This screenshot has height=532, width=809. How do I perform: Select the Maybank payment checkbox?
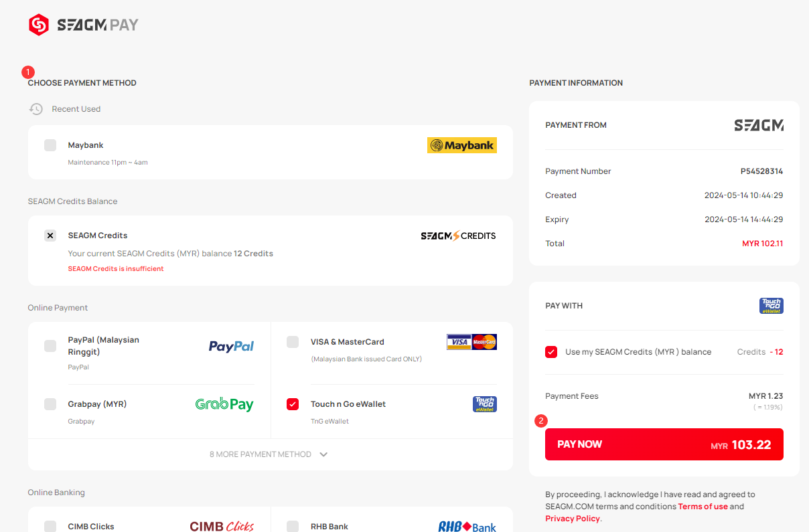[50, 145]
